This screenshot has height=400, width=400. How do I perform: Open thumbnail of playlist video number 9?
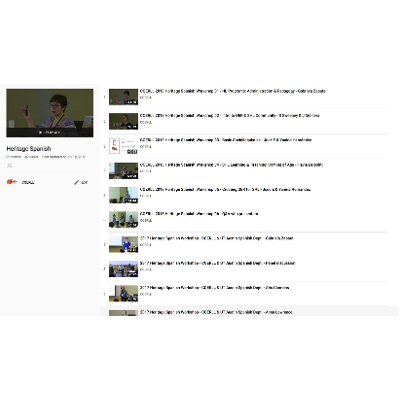(x=123, y=294)
